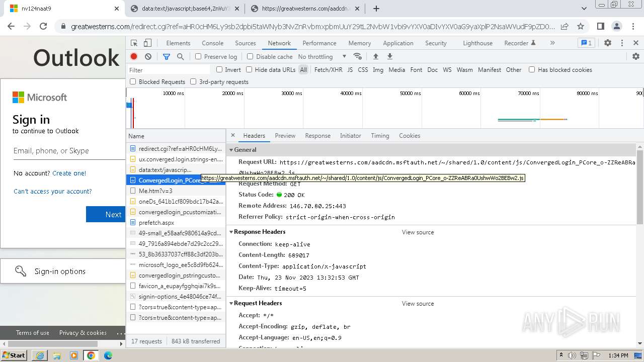This screenshot has width=644, height=362.
Task: Export HAR file download icon
Action: pos(389,57)
